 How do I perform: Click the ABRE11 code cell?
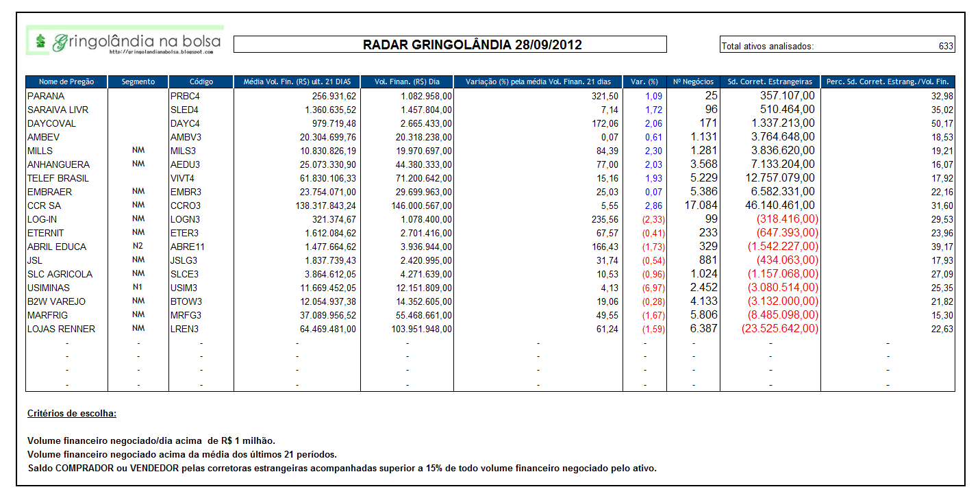(188, 247)
